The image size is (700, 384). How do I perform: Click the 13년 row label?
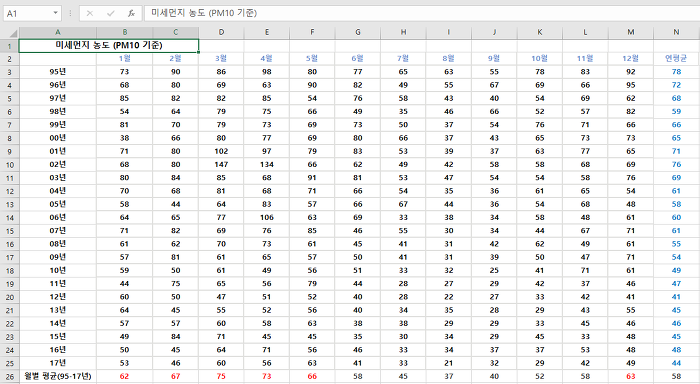pos(58,310)
